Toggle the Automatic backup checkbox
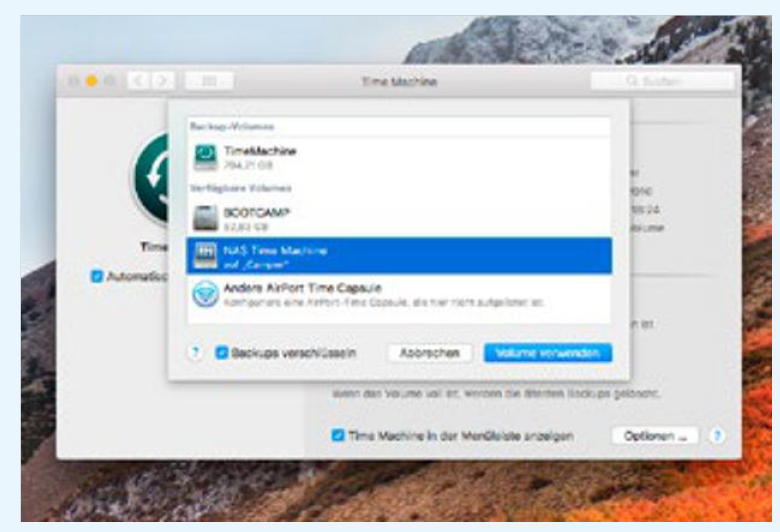The image size is (780, 532). tap(97, 276)
